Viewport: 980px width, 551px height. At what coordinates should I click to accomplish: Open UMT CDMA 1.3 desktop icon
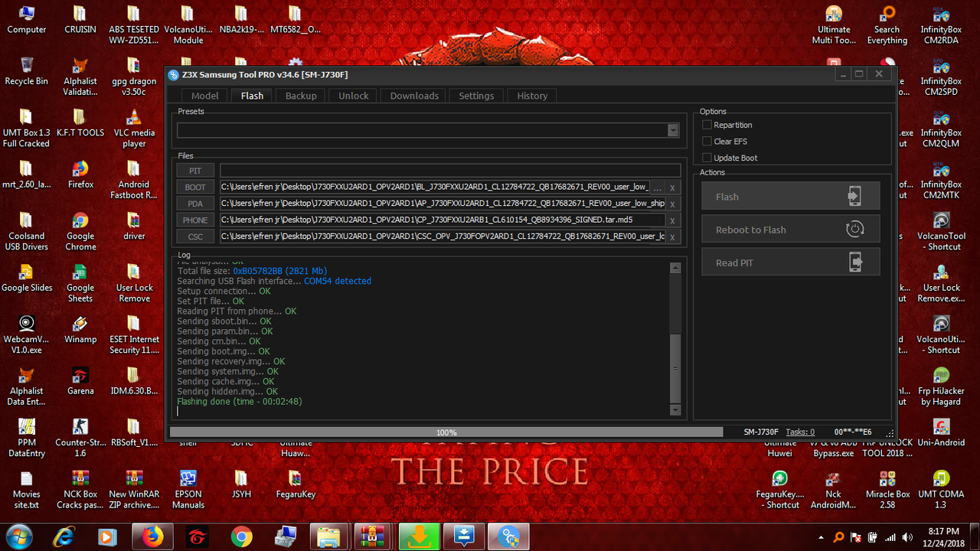(x=941, y=489)
